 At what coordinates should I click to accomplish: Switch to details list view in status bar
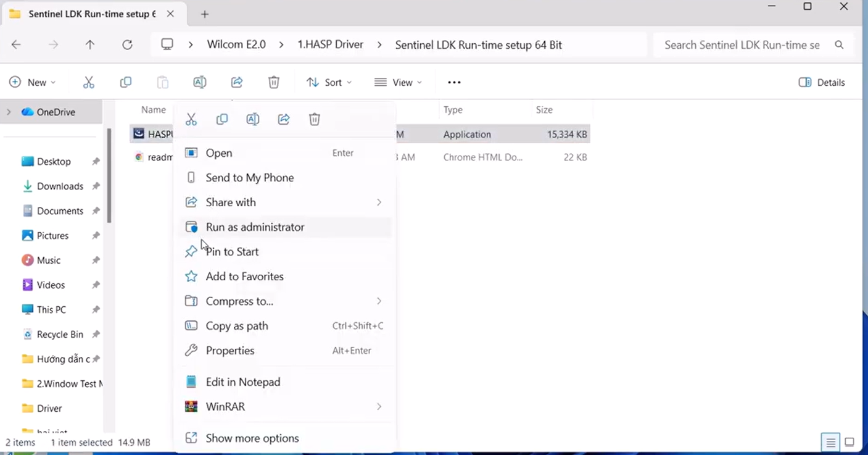pos(831,442)
